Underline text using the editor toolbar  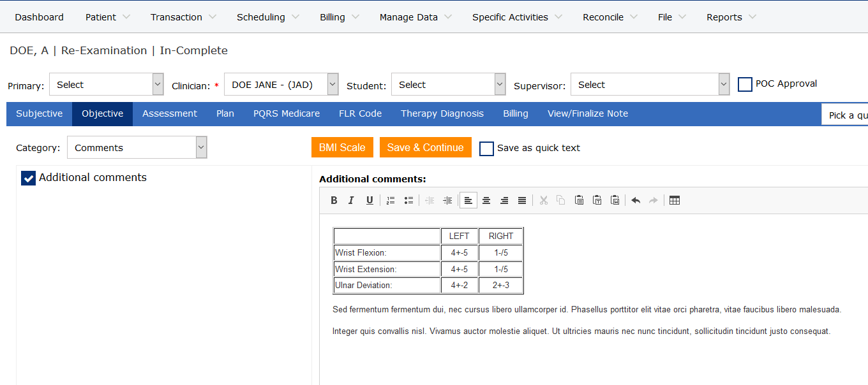coord(370,200)
